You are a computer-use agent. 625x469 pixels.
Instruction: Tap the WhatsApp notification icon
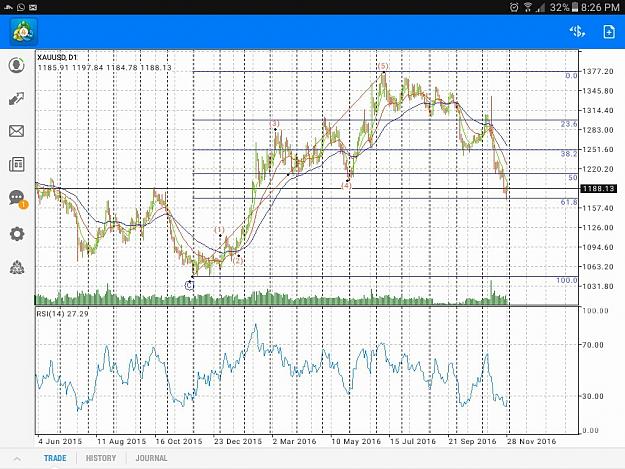(21, 7)
